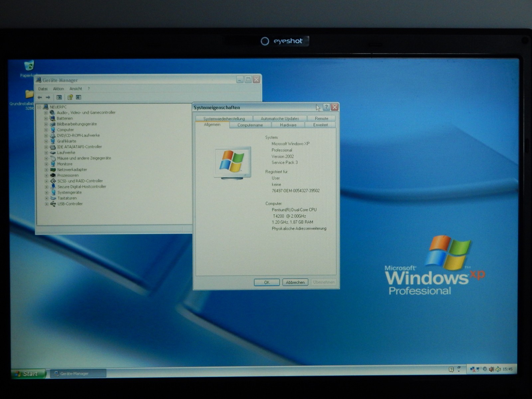The height and width of the screenshot is (399, 532).
Task: Expand the Secure Digital-Hostcontroller category
Action: (x=46, y=187)
